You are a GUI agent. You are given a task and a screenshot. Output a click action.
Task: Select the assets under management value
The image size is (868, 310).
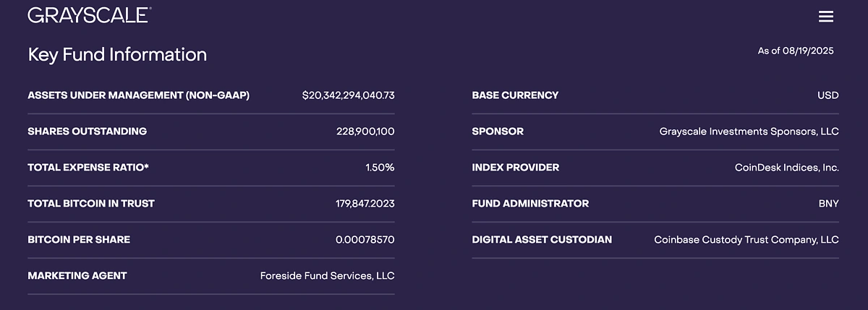[348, 95]
